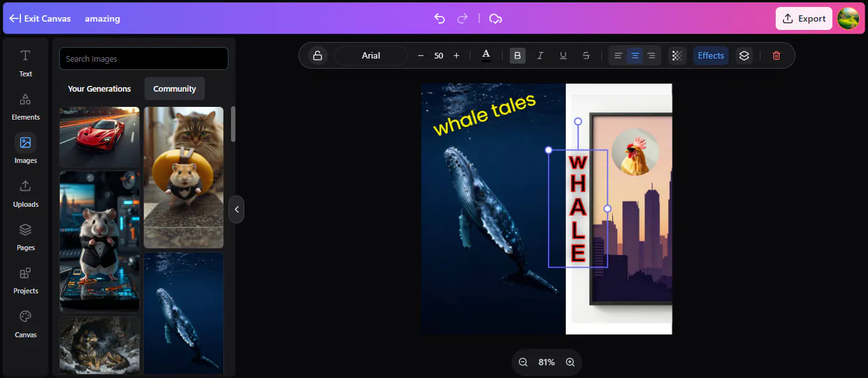Viewport: 868px width, 378px height.
Task: Align text to the left
Action: pos(618,55)
